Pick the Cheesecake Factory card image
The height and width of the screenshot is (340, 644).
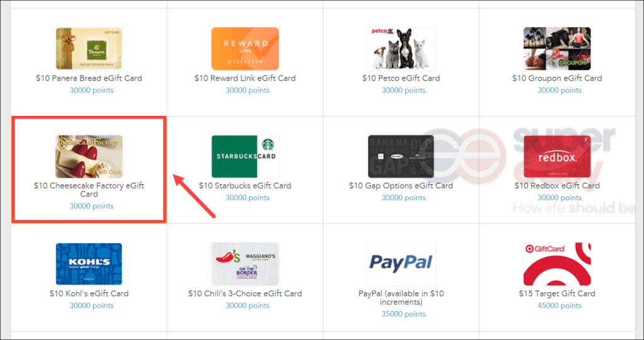pyautogui.click(x=89, y=156)
